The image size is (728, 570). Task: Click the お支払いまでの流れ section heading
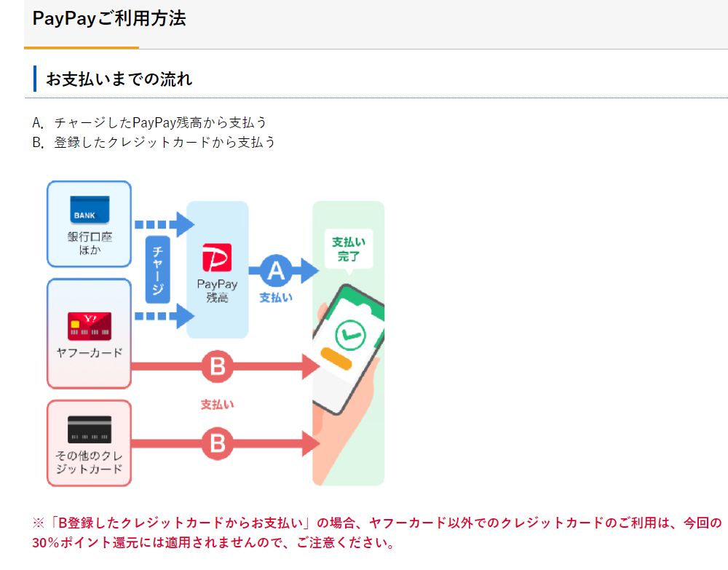coord(119,79)
